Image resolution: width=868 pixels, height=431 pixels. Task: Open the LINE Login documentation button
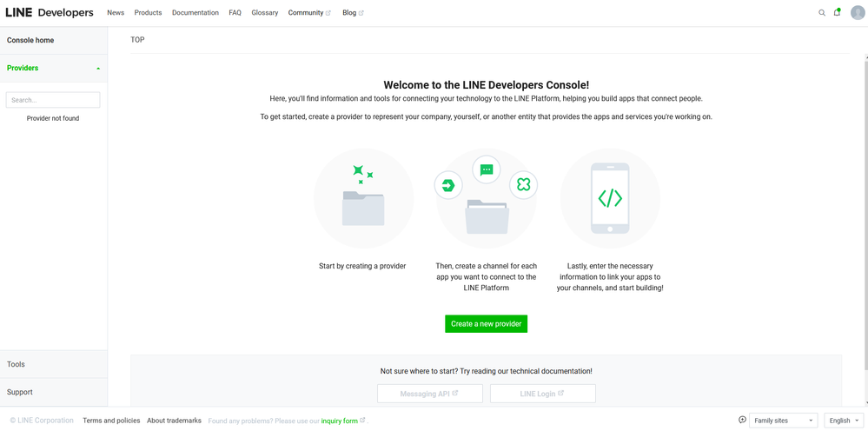point(543,394)
